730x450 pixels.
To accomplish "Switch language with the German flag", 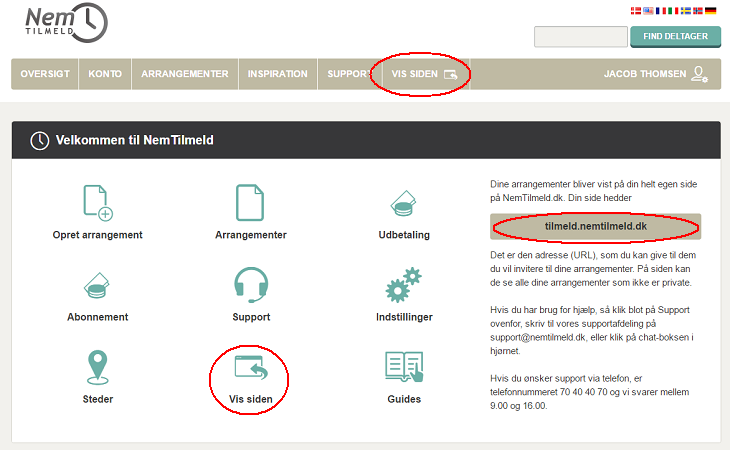I will coord(710,11).
